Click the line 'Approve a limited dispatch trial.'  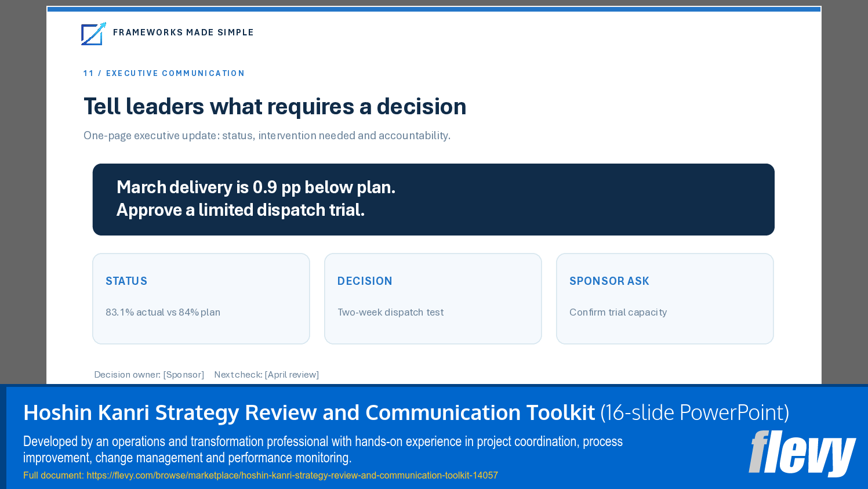point(241,210)
